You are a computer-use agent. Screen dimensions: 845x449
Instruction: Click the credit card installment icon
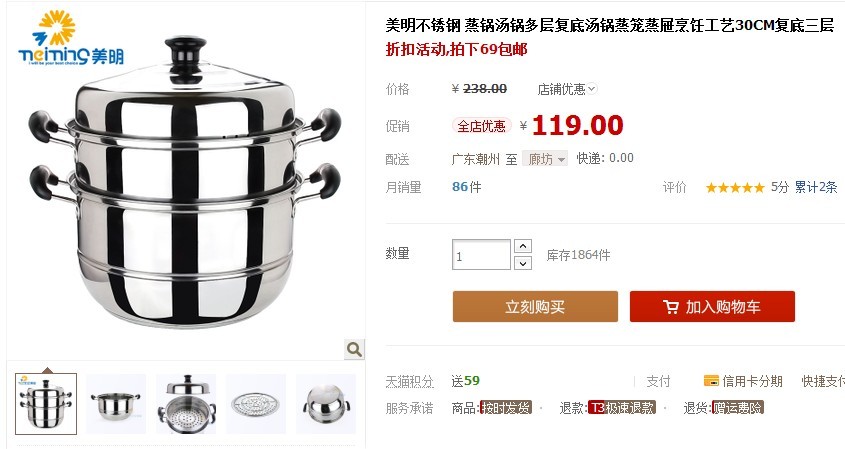click(x=711, y=381)
